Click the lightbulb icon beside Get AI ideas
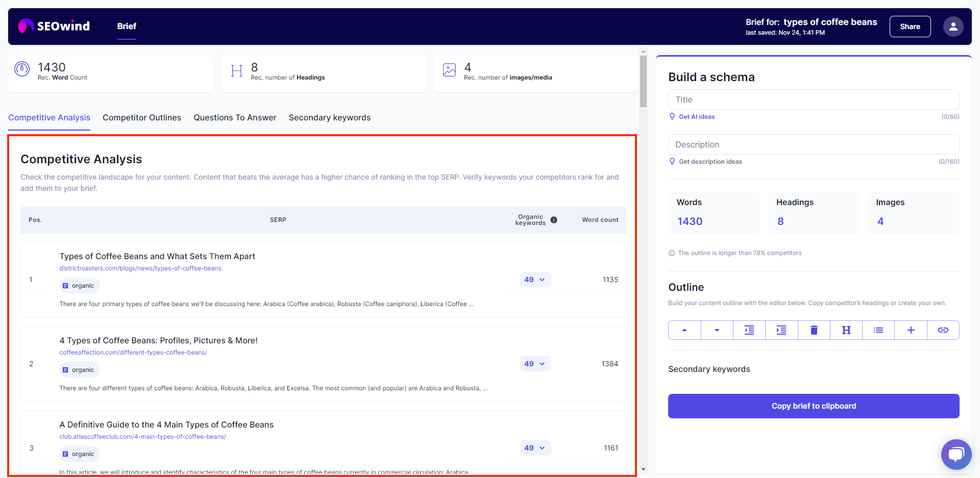 [672, 116]
